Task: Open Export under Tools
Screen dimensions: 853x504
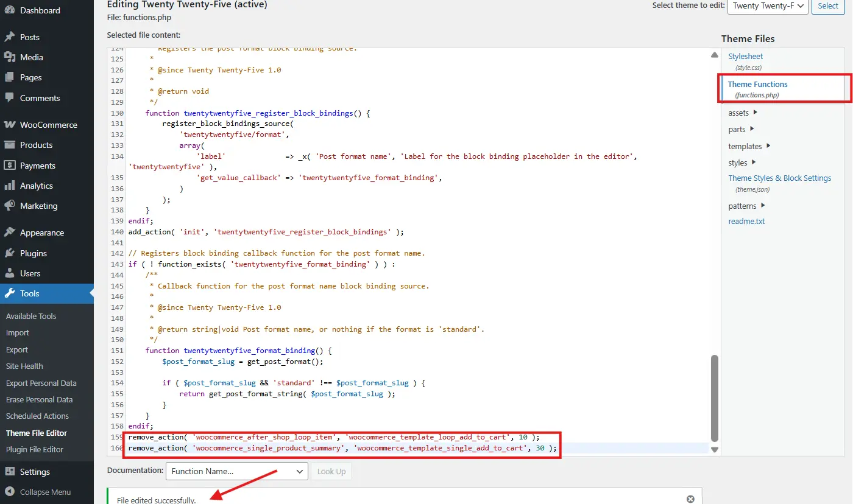Action: [17, 350]
